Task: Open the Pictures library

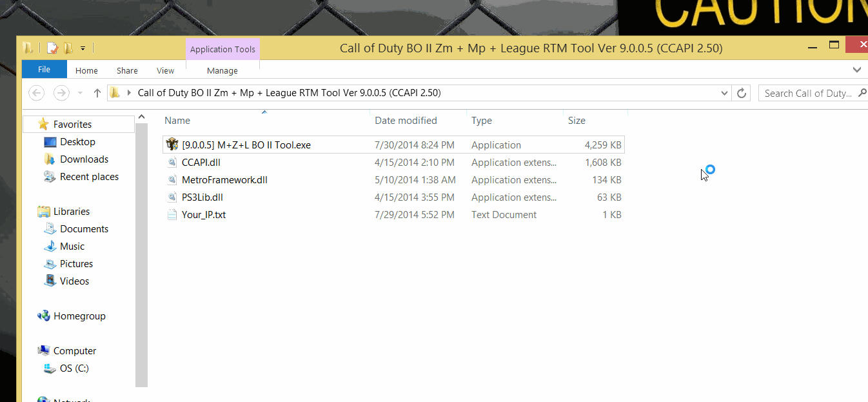Action: coord(76,264)
